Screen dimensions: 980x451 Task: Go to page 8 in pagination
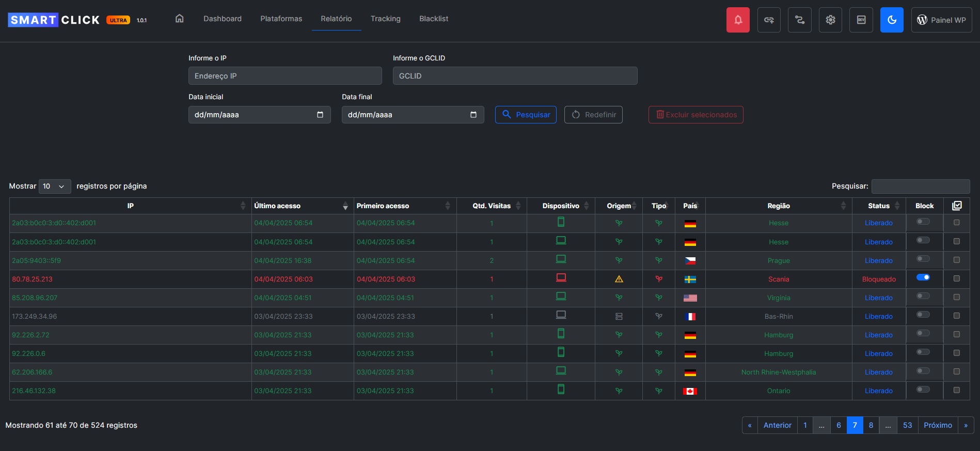coord(871,425)
